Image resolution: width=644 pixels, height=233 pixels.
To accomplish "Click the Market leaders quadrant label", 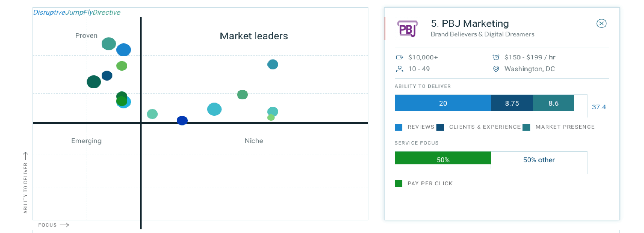I will coord(254,36).
